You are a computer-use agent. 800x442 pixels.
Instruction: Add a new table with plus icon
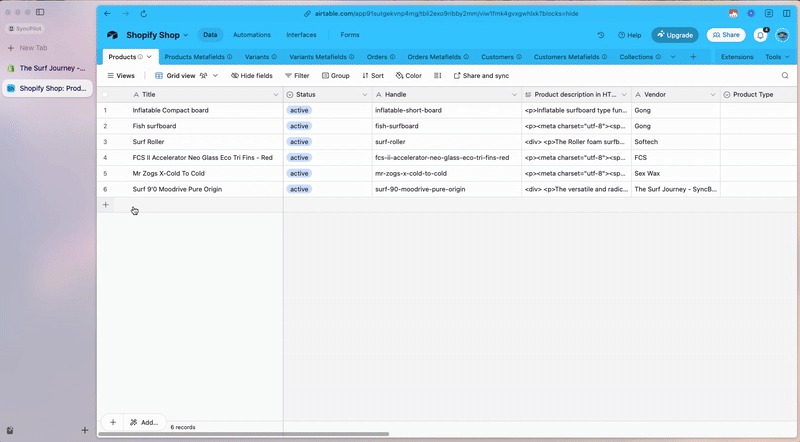(693, 57)
